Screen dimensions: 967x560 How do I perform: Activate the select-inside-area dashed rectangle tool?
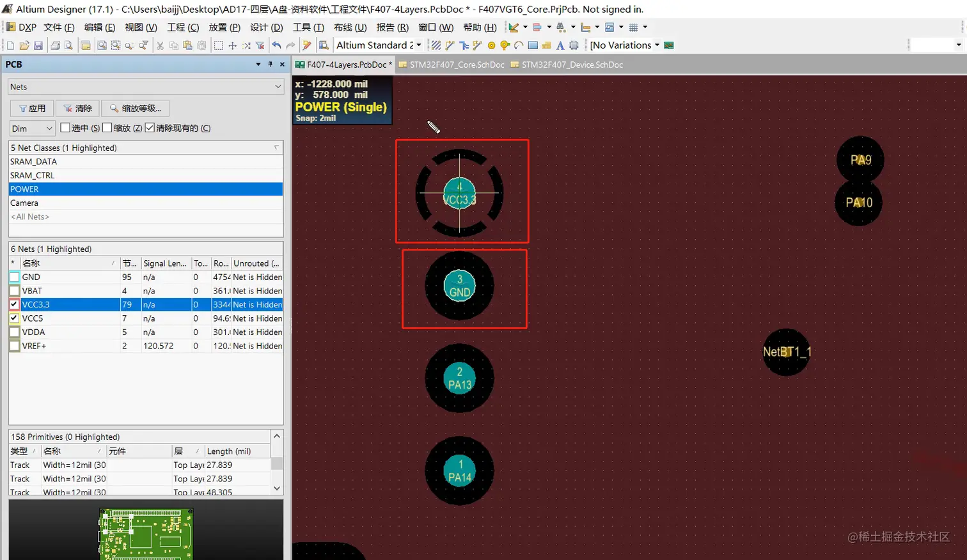pyautogui.click(x=218, y=45)
